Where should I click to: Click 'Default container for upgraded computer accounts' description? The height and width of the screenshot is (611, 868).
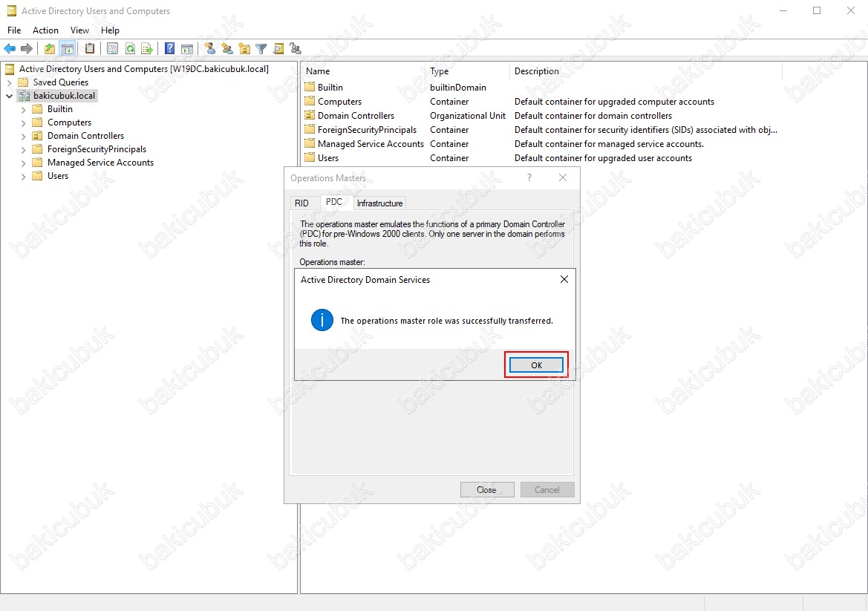[x=615, y=102]
